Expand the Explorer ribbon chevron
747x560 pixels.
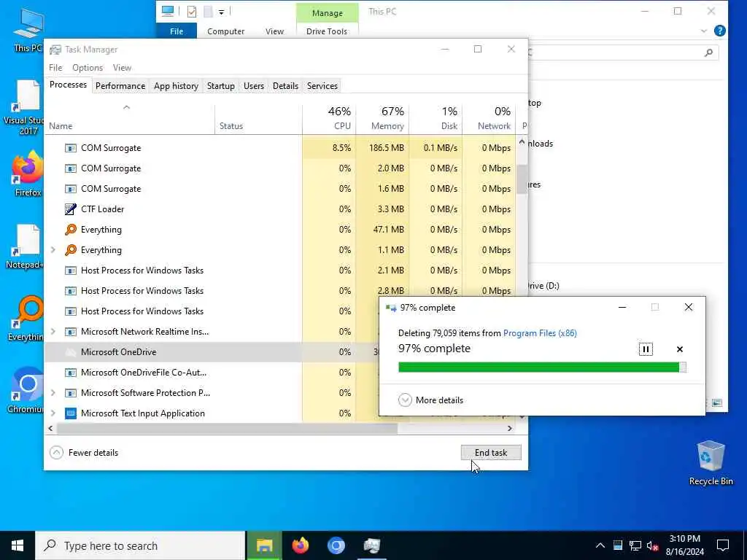(x=704, y=31)
